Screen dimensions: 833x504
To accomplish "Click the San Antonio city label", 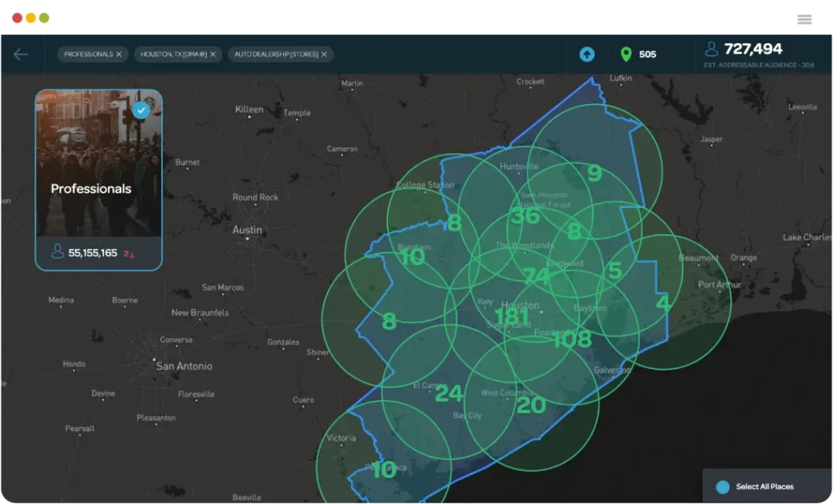I will [184, 366].
